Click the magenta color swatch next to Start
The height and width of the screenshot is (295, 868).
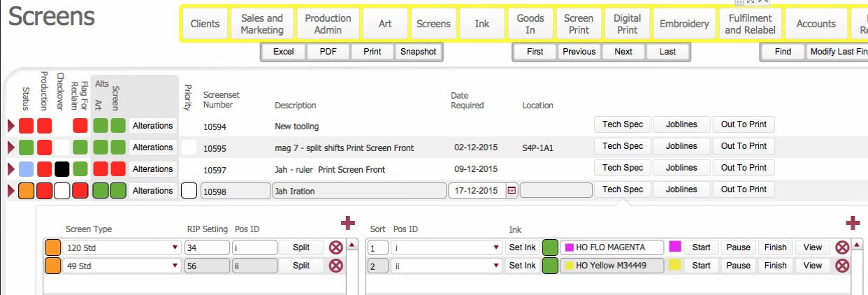[675, 247]
